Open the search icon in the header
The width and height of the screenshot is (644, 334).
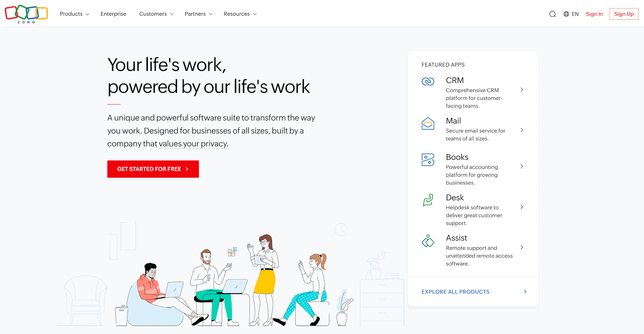point(552,14)
